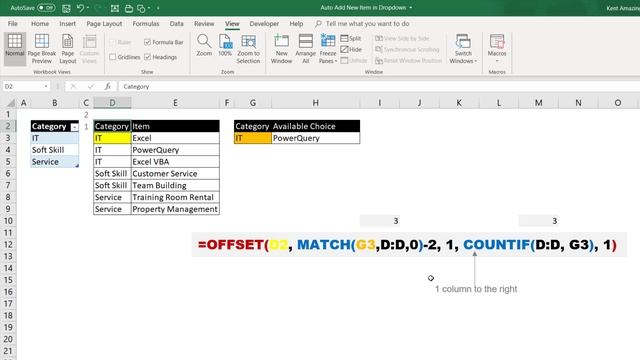Toggle the AutoSave switch
Viewport: 640px width, 360px height.
46,8
